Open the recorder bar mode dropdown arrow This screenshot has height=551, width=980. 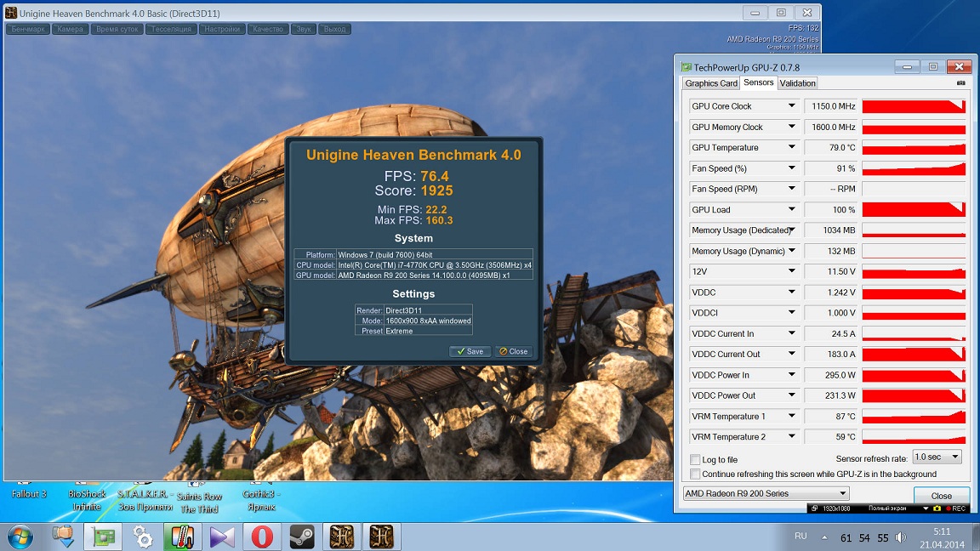926,508
